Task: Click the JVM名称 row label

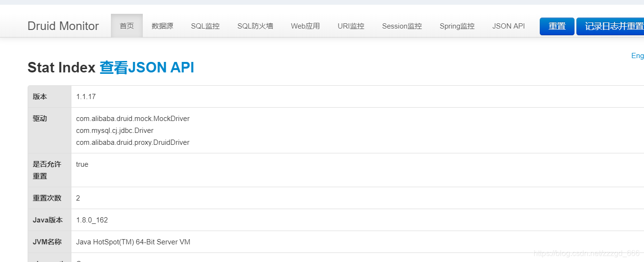Action: click(x=47, y=242)
